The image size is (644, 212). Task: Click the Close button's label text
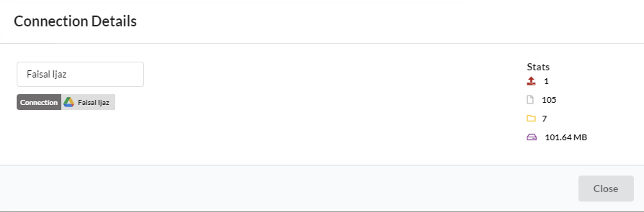(606, 189)
